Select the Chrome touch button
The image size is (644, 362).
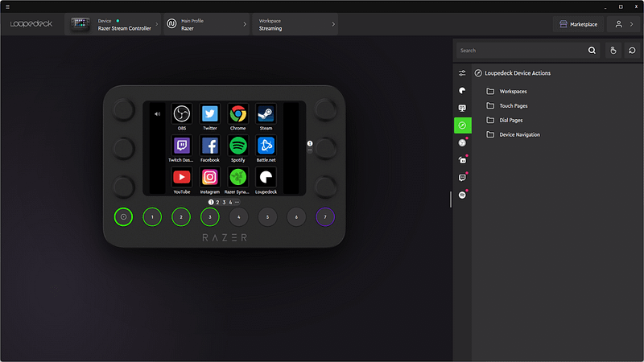point(237,114)
